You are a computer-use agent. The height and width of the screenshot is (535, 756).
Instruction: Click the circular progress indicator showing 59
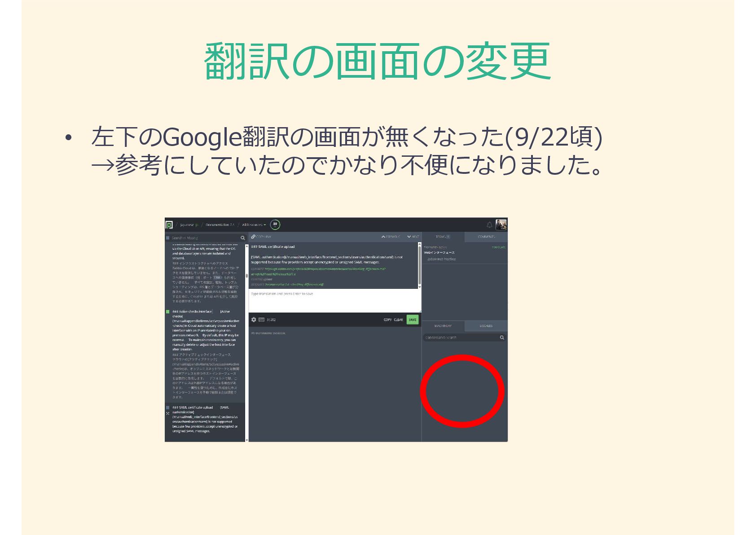[275, 224]
